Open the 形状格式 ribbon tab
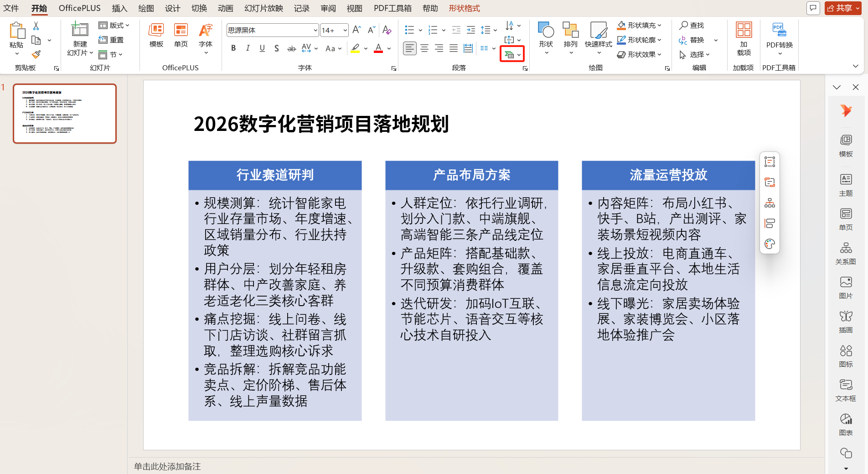 [464, 8]
